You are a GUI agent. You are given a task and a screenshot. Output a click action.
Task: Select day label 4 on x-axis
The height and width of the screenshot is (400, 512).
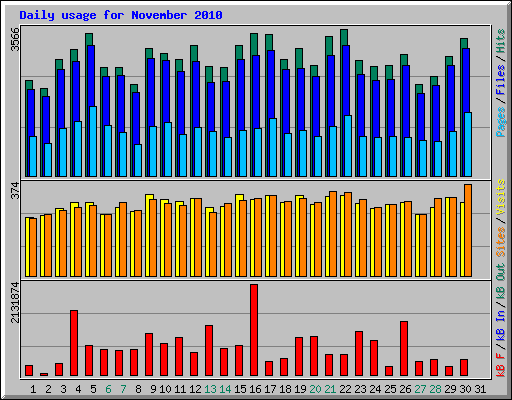(x=78, y=389)
